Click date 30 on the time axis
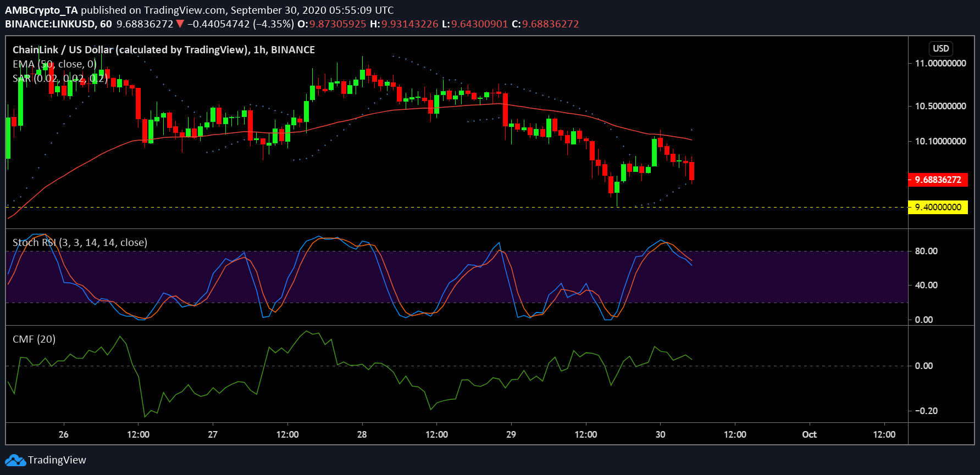Image resolution: width=980 pixels, height=475 pixels. click(660, 434)
